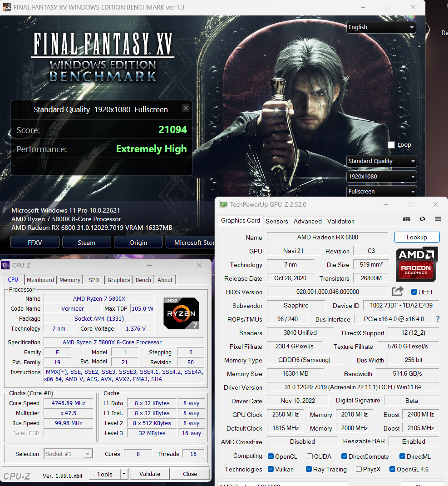
Task: Switch to CPU-Z Mainboard tab
Action: click(x=40, y=280)
